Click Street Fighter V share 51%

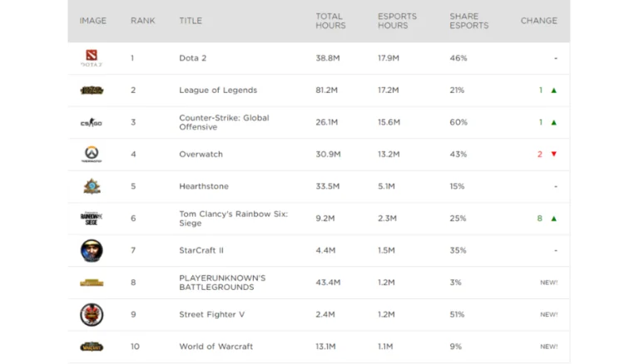click(457, 314)
